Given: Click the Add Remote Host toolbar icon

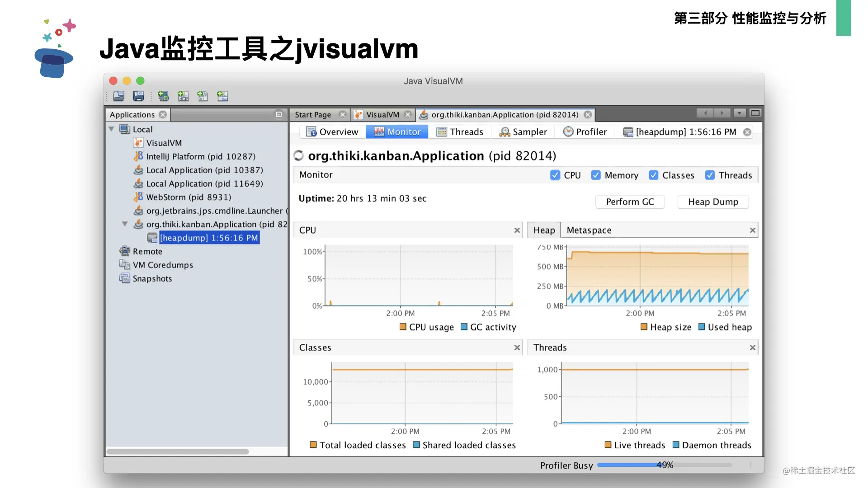Looking at the screenshot, I should [163, 96].
